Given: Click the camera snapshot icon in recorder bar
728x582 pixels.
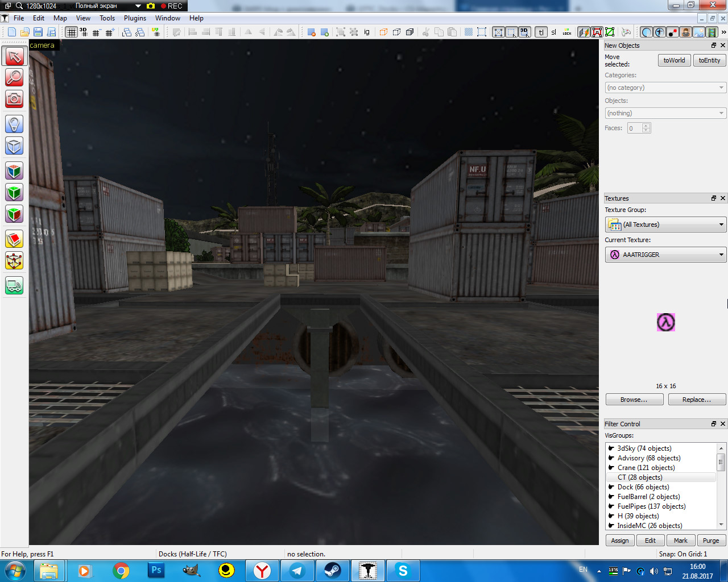Looking at the screenshot, I should [x=151, y=6].
